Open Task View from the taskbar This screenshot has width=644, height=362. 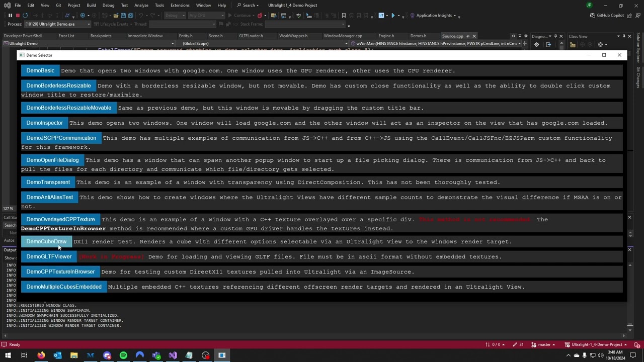point(24,355)
